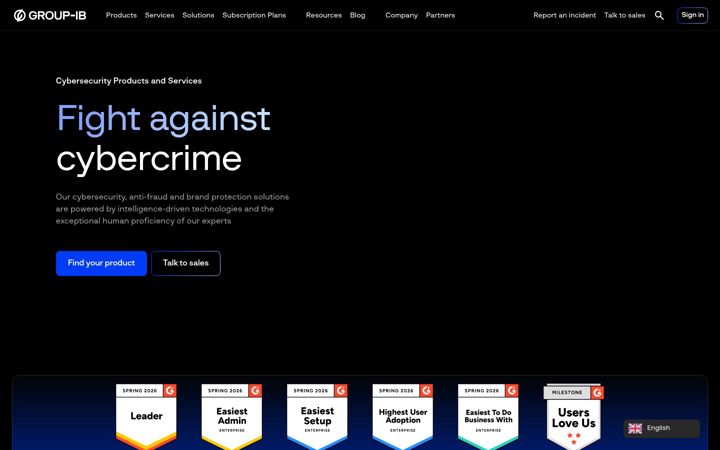
Task: Click Easiest To Do Business With badge
Action: 488,416
